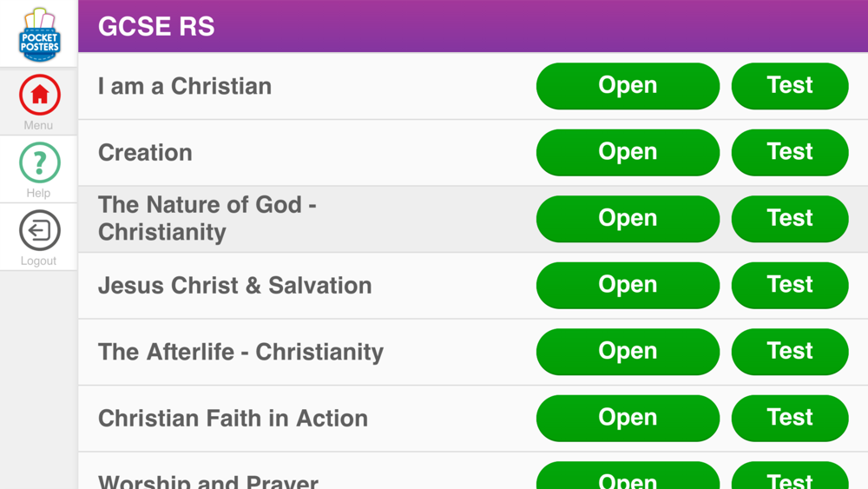The height and width of the screenshot is (489, 868).
Task: Take Christian Faith in Action test
Action: 790,418
